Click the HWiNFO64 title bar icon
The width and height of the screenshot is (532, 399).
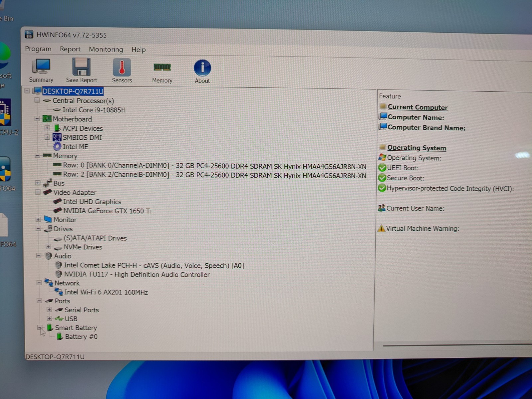[29, 34]
